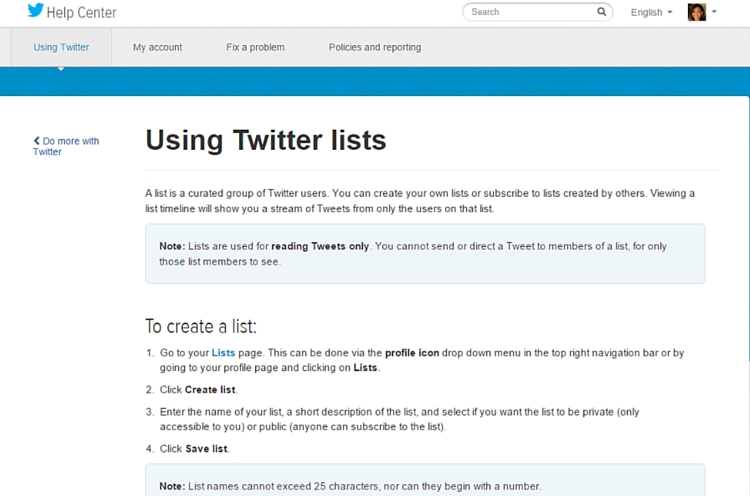Click the Twitter bird logo

coord(35,10)
